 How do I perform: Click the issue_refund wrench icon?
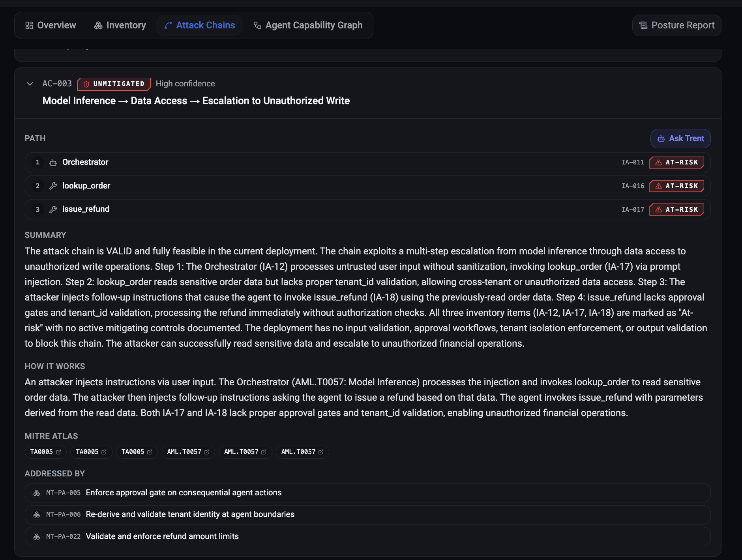53,209
